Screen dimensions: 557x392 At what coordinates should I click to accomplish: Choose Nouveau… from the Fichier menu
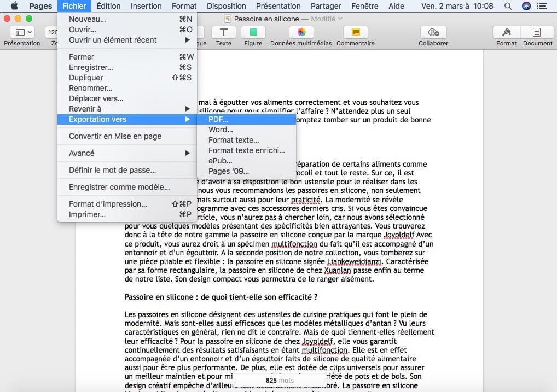pyautogui.click(x=127, y=19)
